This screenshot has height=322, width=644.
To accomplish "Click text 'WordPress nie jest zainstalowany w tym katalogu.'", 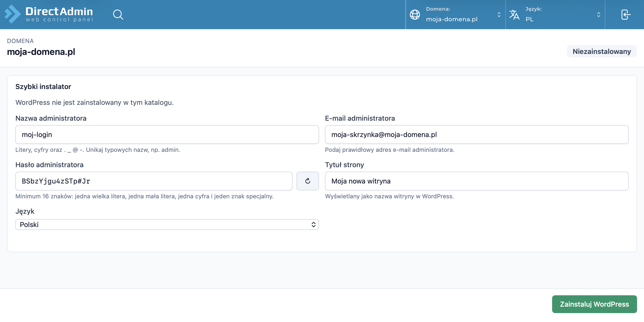I will coord(95,102).
